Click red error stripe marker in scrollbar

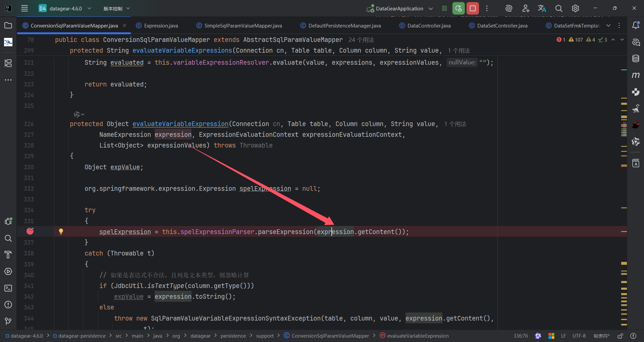[624, 166]
